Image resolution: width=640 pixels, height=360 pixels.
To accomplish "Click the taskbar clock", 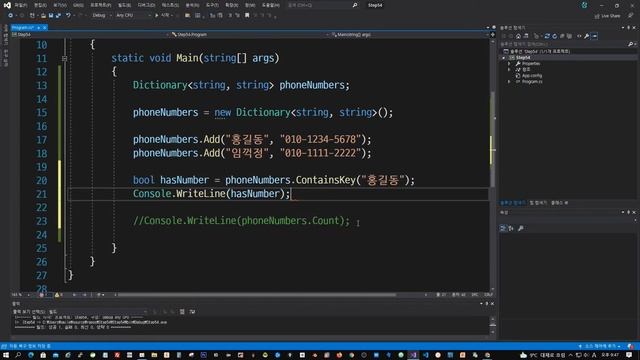I will click(610, 355).
